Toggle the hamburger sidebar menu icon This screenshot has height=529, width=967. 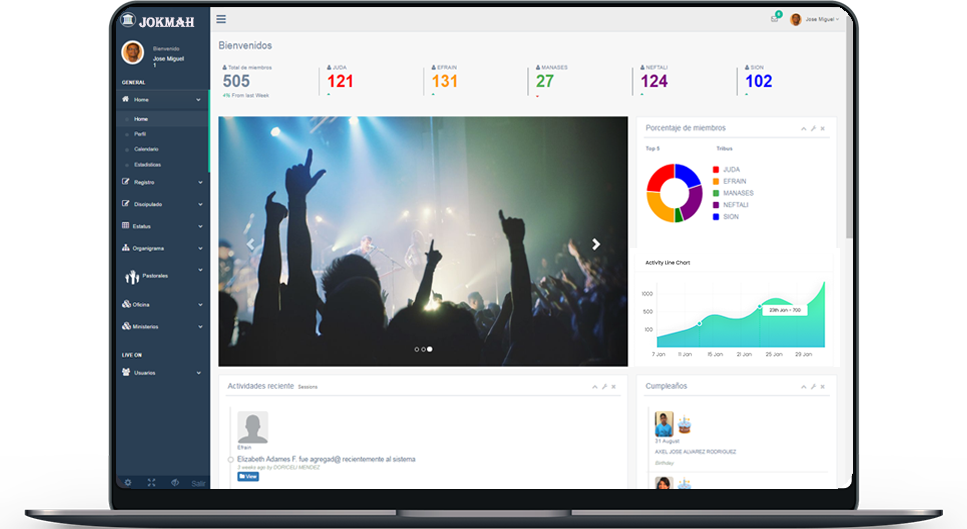[221, 19]
